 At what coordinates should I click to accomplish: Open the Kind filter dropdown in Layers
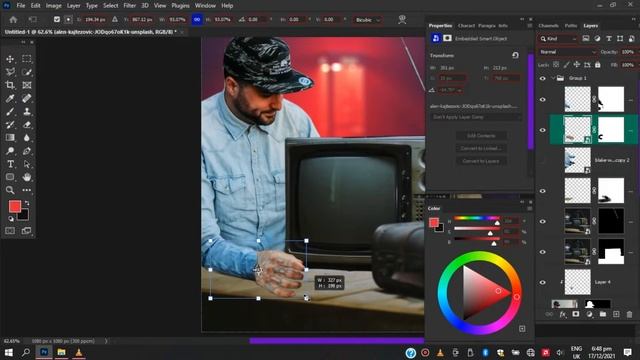point(558,39)
